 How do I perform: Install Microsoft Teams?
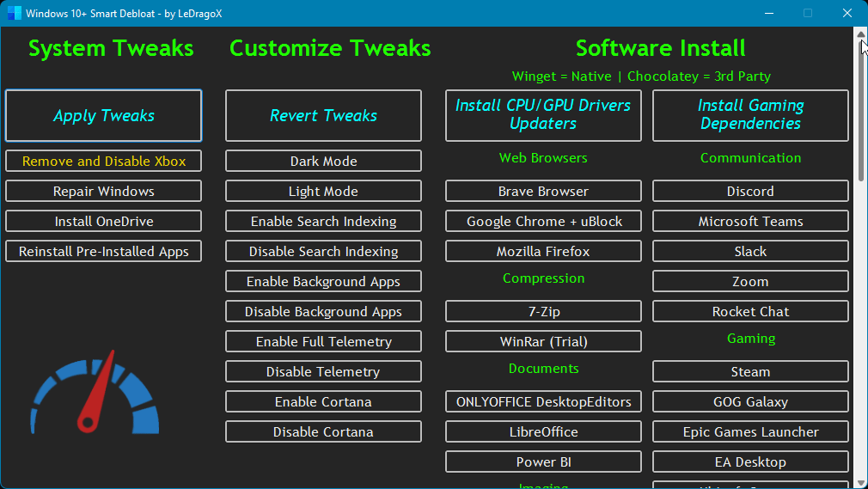click(750, 221)
